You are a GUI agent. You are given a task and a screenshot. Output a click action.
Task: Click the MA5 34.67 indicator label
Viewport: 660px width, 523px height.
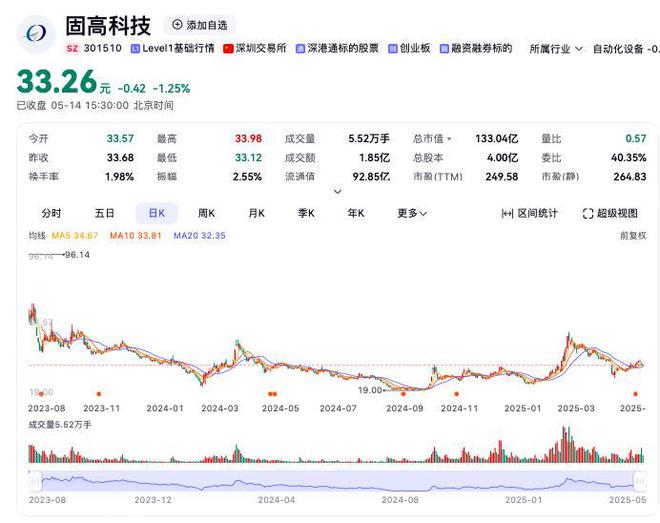tap(75, 236)
